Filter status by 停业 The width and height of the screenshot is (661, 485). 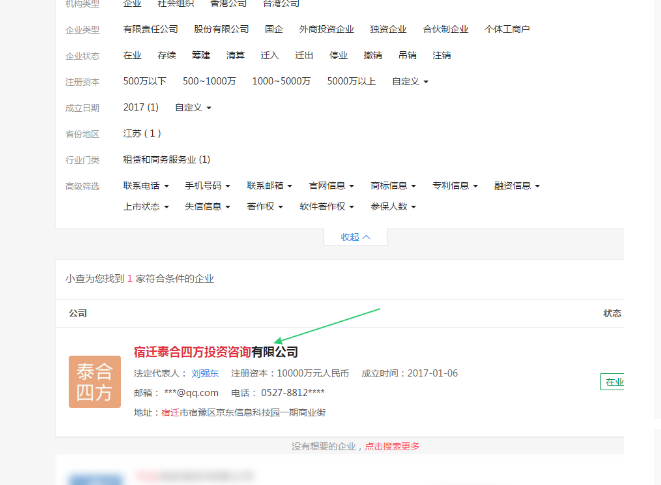pyautogui.click(x=338, y=55)
